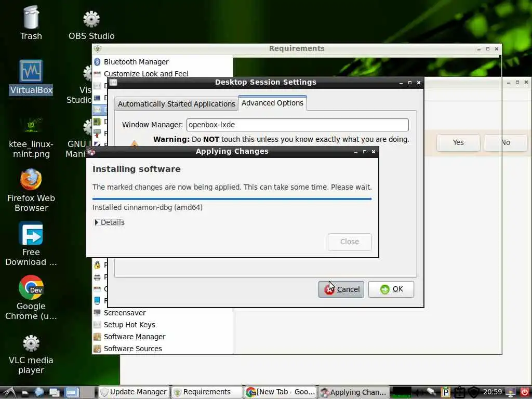Open file manager from taskbar launcher
This screenshot has height=399, width=532.
(25, 393)
